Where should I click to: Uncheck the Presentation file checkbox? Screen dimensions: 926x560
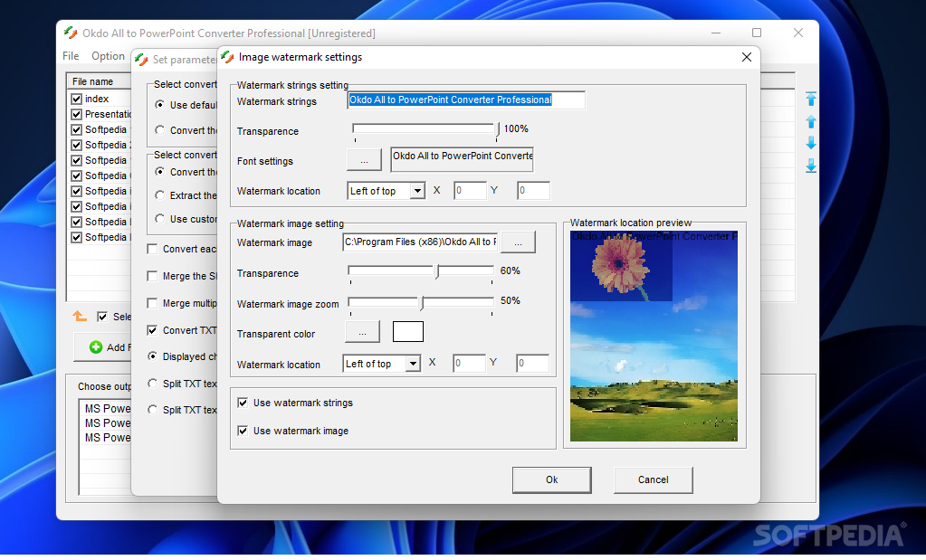pyautogui.click(x=76, y=114)
